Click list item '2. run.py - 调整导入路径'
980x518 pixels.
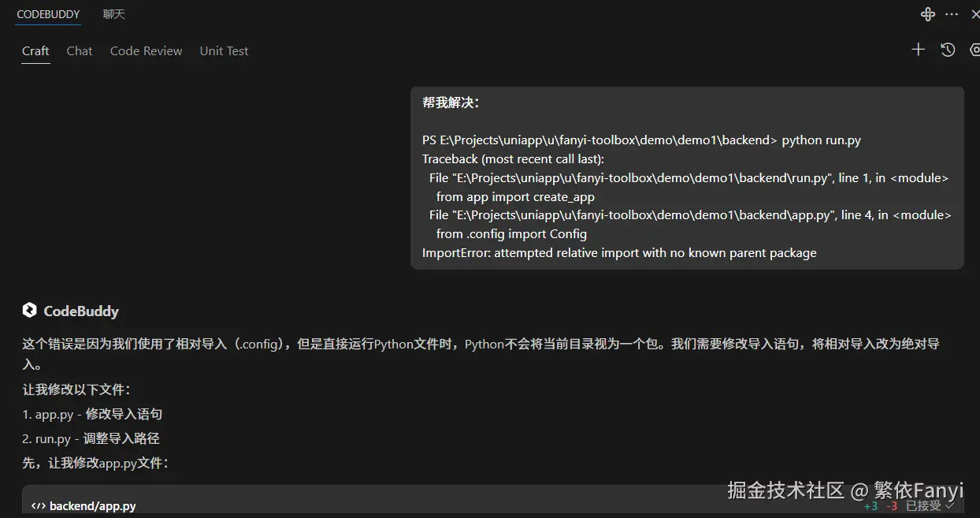(x=91, y=438)
